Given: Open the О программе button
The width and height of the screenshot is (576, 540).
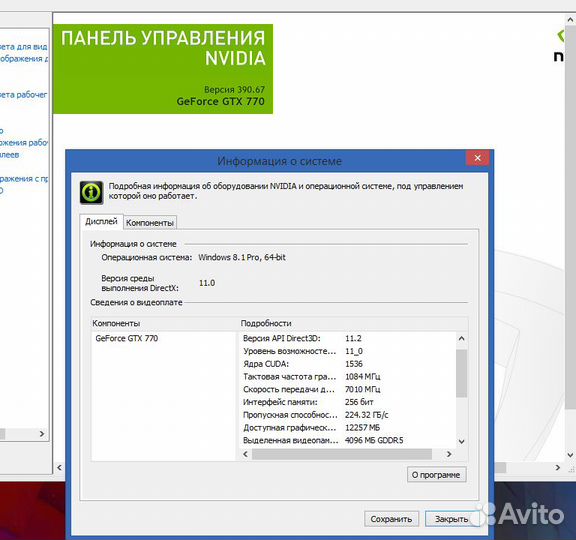Looking at the screenshot, I should (x=436, y=475).
